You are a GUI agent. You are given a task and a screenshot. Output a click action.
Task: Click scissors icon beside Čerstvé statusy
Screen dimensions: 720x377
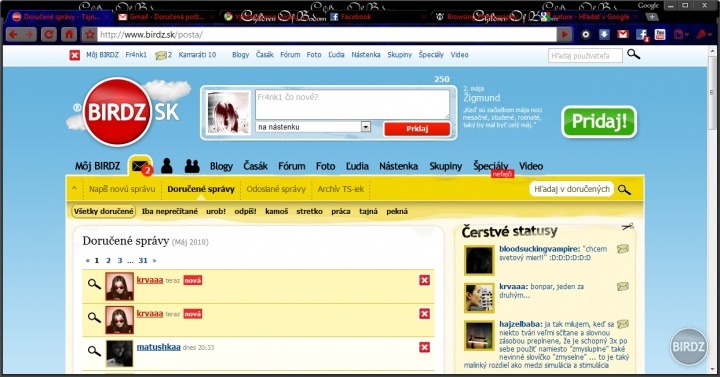point(627,226)
